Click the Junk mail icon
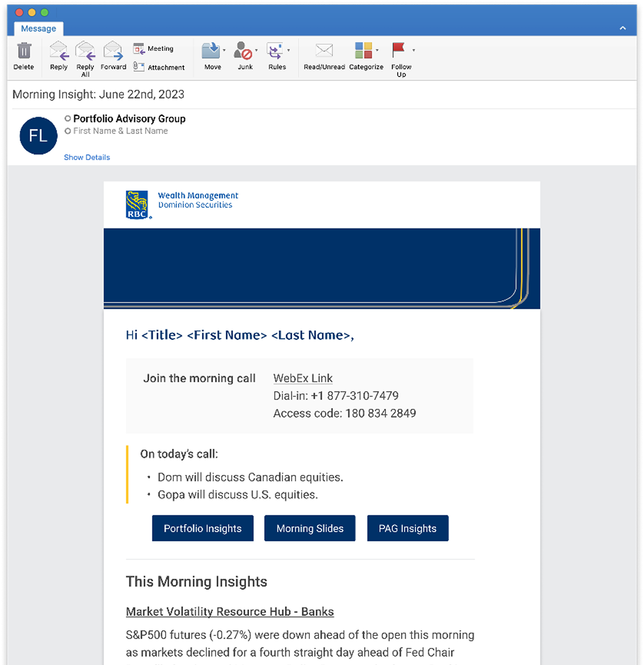The image size is (644, 665). click(243, 51)
